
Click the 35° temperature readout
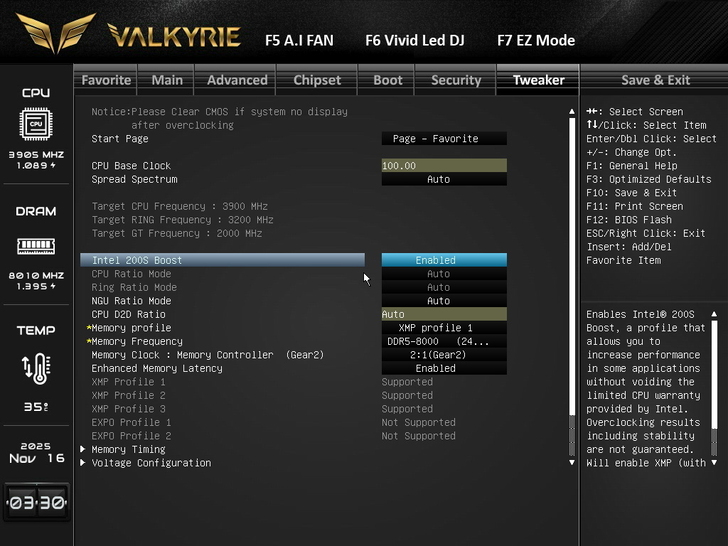pos(36,407)
